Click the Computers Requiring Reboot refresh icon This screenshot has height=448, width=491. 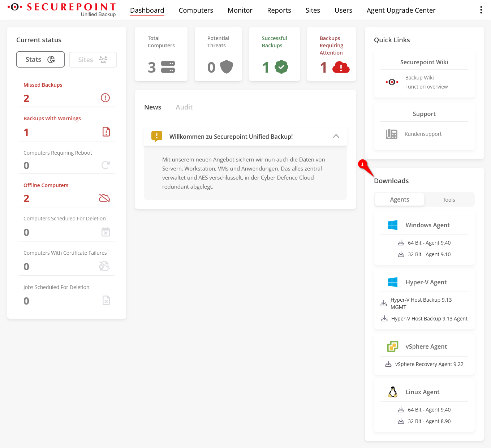click(105, 165)
